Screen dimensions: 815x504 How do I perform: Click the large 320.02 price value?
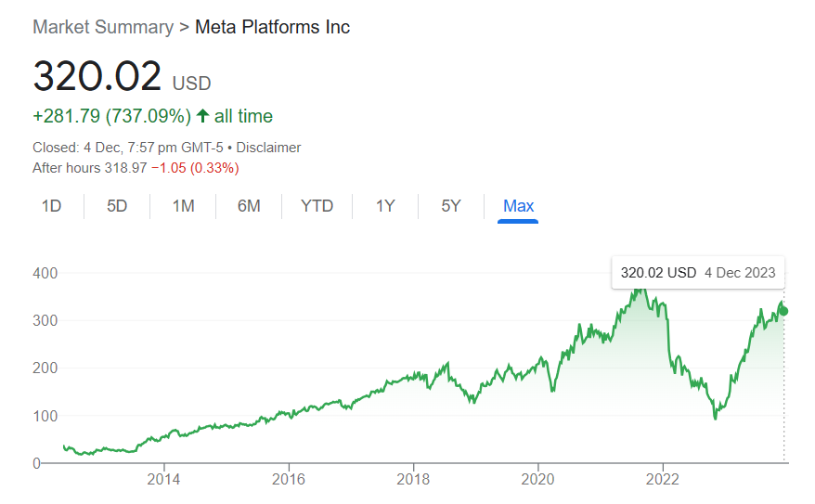point(97,76)
